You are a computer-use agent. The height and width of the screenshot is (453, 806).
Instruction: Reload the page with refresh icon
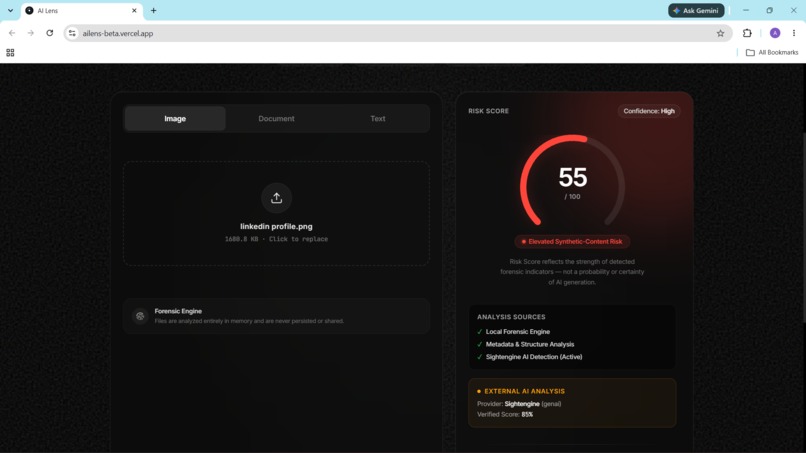tap(49, 33)
